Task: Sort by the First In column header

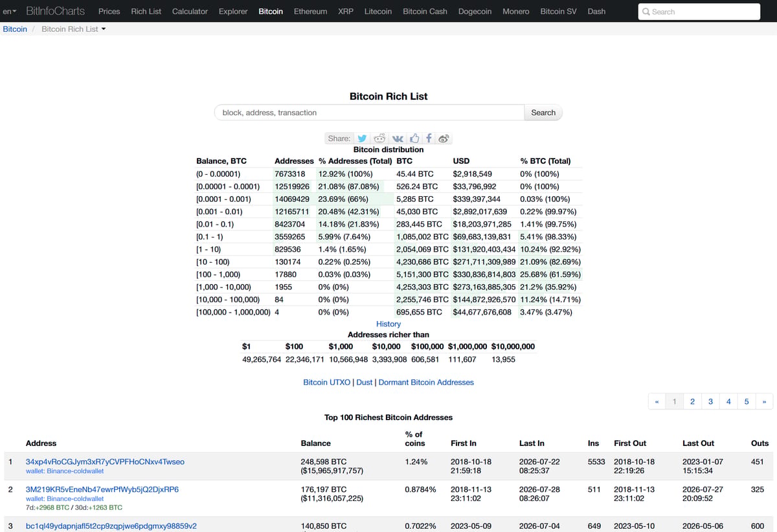Action: click(464, 443)
